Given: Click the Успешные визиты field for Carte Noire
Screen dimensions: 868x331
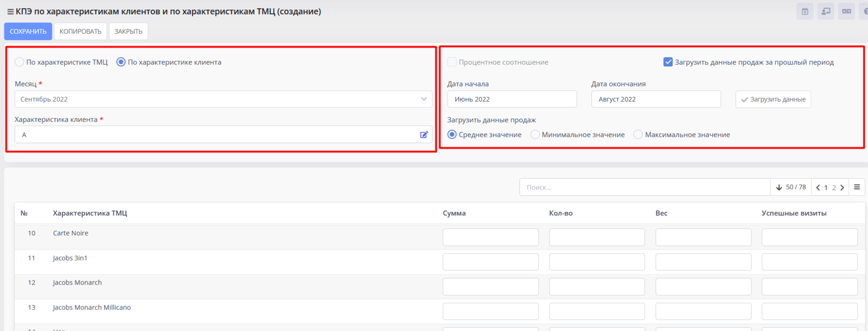Looking at the screenshot, I should click(809, 237).
